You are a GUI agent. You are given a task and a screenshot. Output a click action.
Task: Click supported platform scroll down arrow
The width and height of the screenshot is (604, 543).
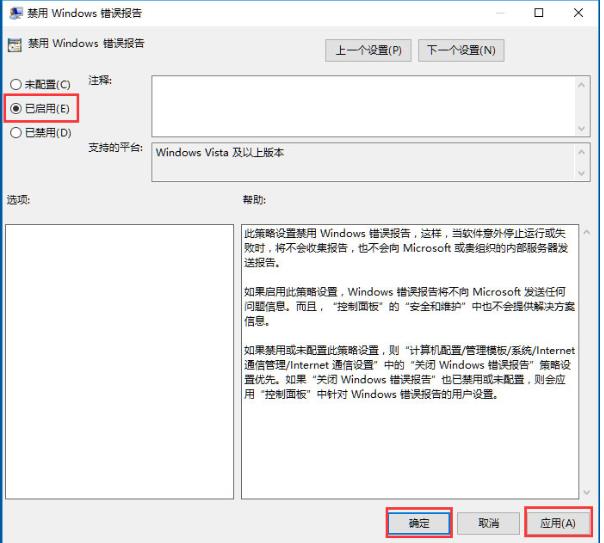[582, 173]
